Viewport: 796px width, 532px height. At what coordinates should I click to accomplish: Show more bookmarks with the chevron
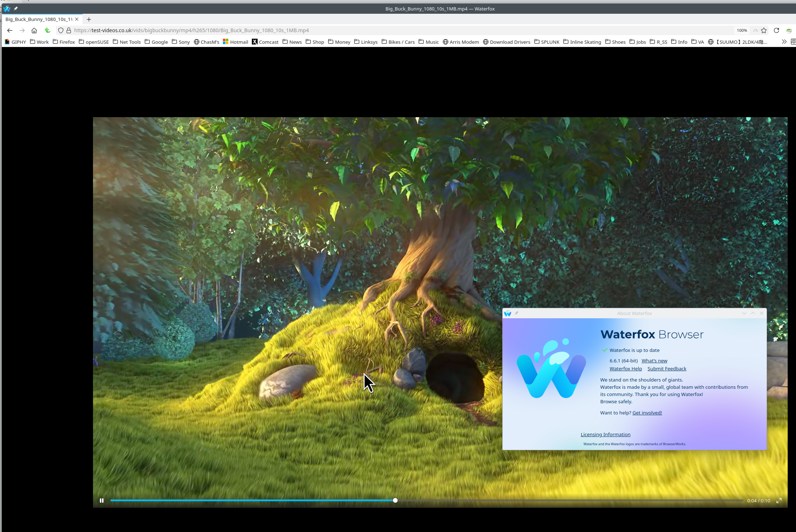click(x=784, y=42)
